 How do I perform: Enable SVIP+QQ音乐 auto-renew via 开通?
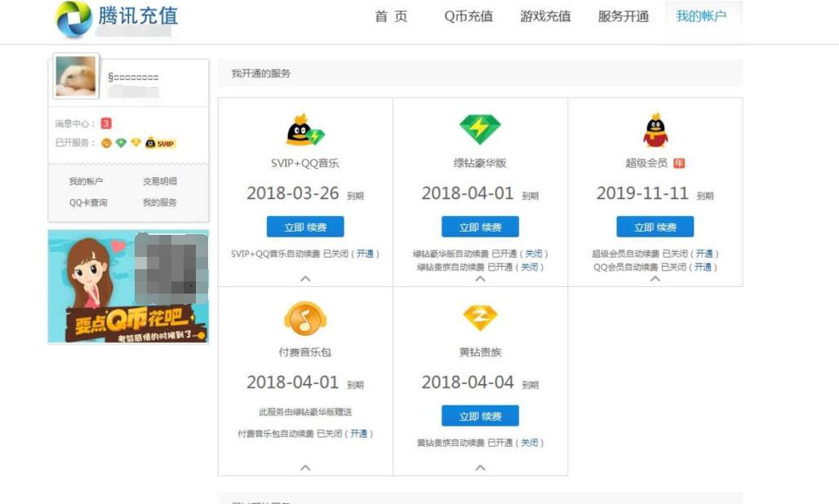(365, 254)
